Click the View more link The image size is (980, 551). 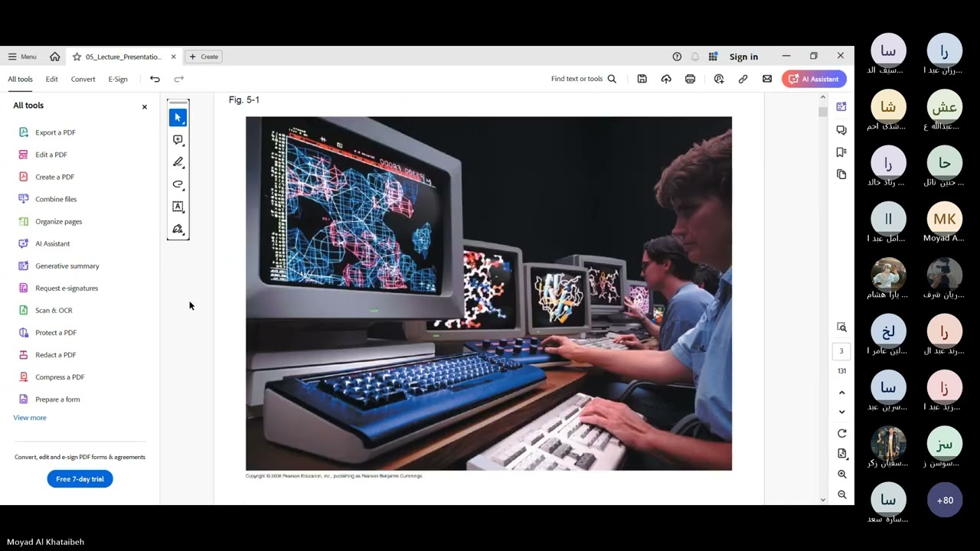[30, 418]
